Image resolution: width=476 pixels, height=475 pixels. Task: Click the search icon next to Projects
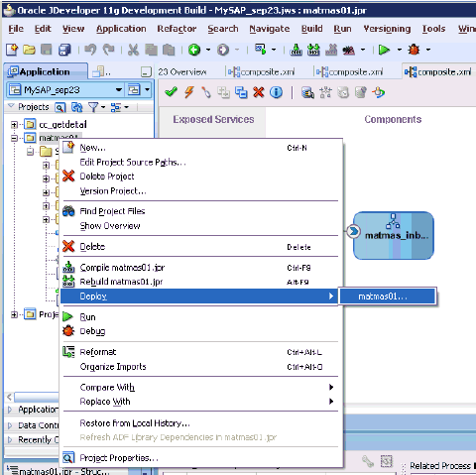59,107
